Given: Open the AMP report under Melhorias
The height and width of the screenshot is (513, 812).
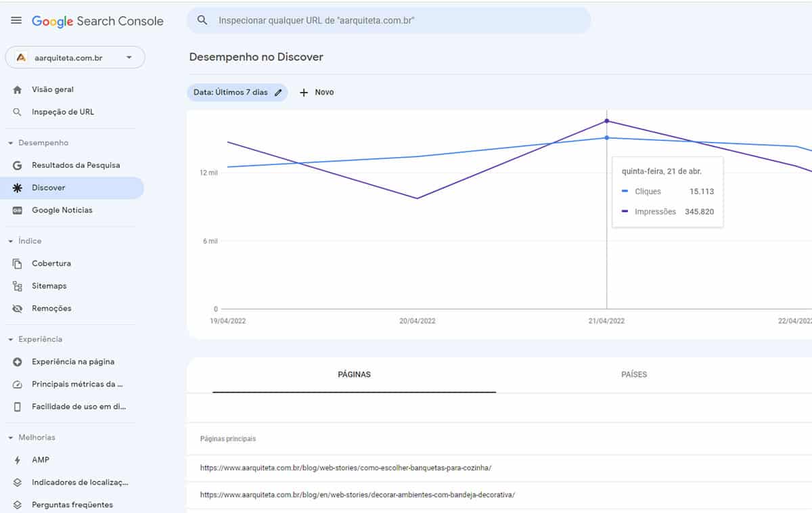Looking at the screenshot, I should (x=39, y=460).
